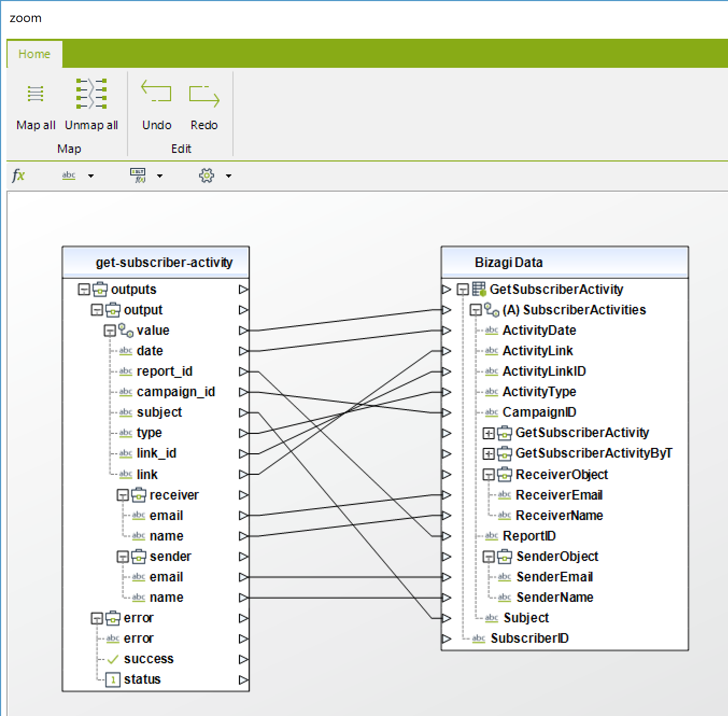Image resolution: width=728 pixels, height=716 pixels.
Task: Expand the GetSubscriberActivityByT node
Action: (489, 453)
